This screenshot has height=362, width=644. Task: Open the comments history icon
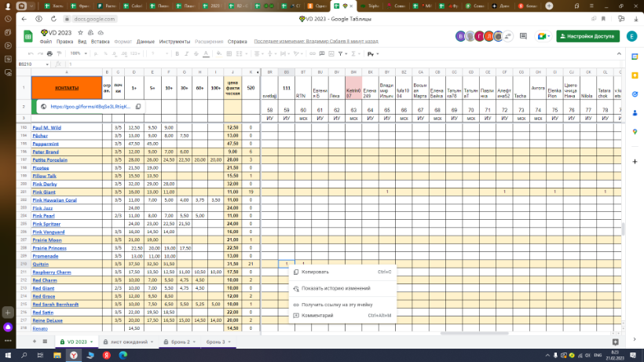point(522,36)
